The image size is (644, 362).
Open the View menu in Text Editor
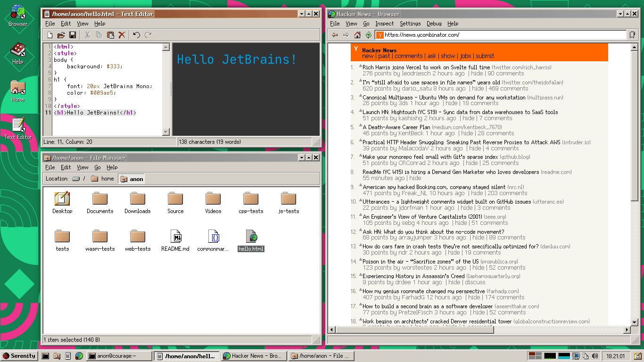coord(83,24)
